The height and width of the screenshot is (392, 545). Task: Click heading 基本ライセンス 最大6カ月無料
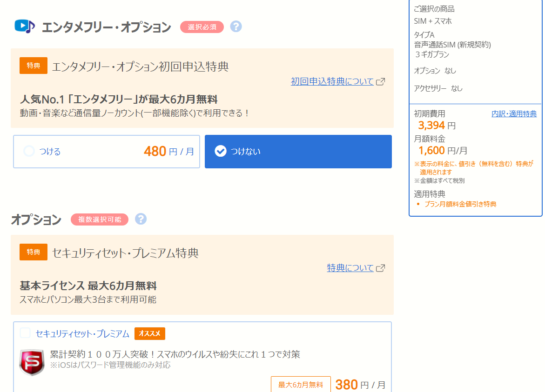88,286
